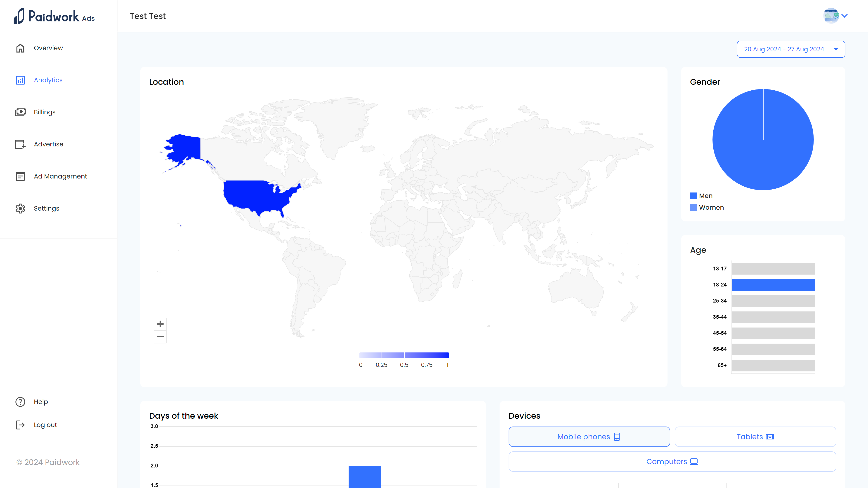The image size is (868, 488).
Task: Click the highlighted 18-24 age bar
Action: [x=773, y=285]
